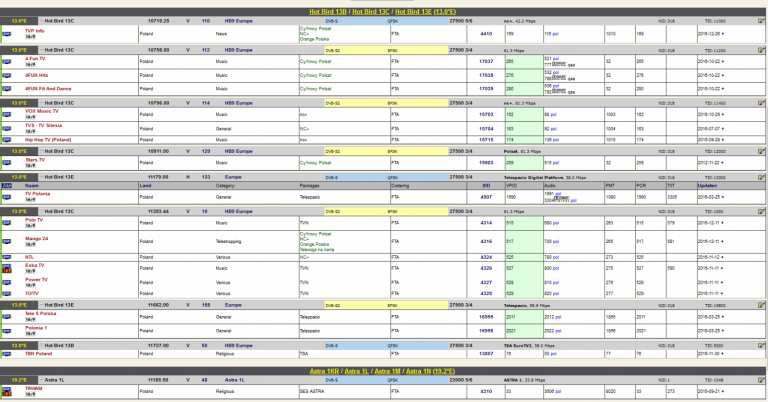The image size is (768, 402).
Task: Collapse the Hot Bird 13C 10719.25 transponder
Action: click(42, 21)
